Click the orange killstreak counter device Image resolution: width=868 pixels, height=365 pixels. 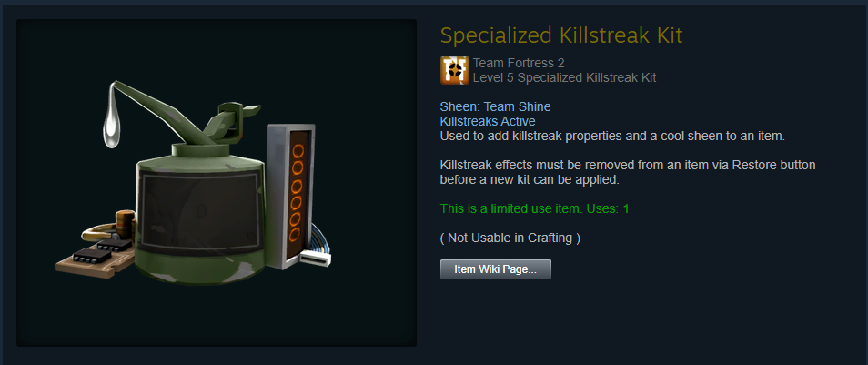click(292, 195)
